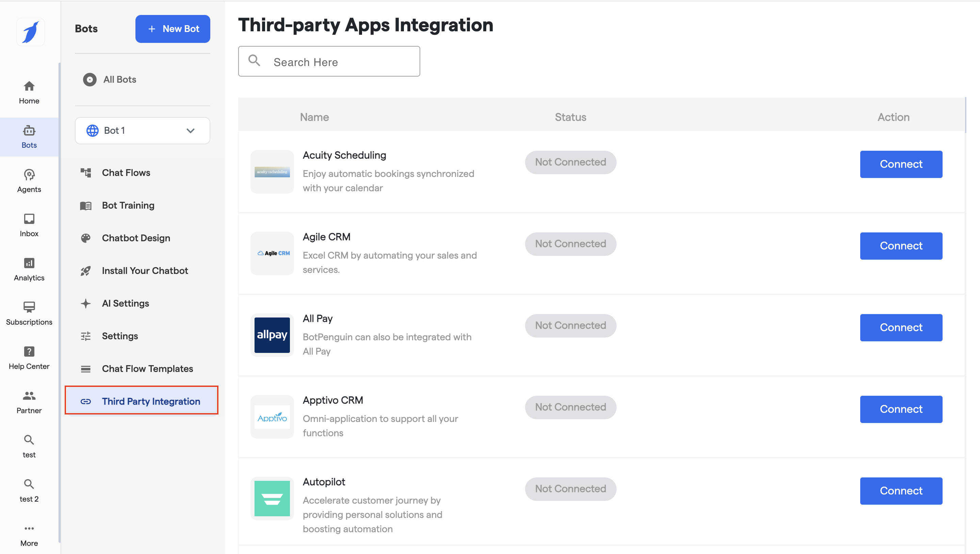Click the All Pay logo thumbnail

(272, 335)
